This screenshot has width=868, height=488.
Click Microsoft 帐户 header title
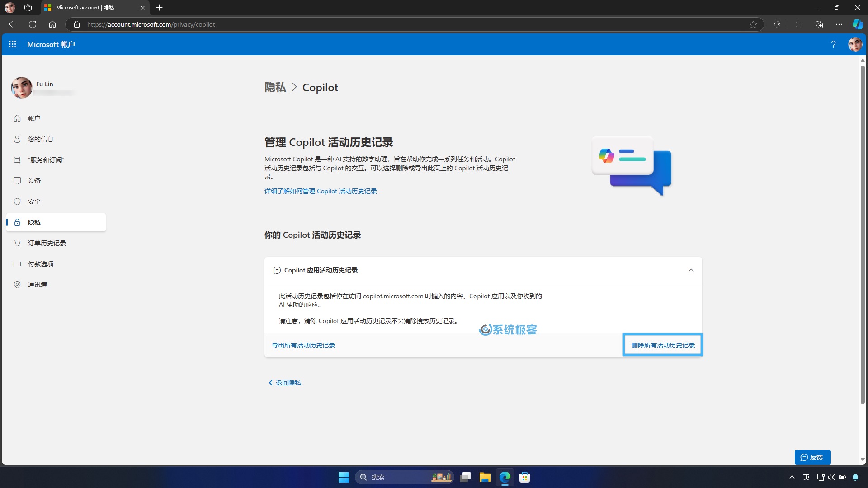(x=51, y=44)
